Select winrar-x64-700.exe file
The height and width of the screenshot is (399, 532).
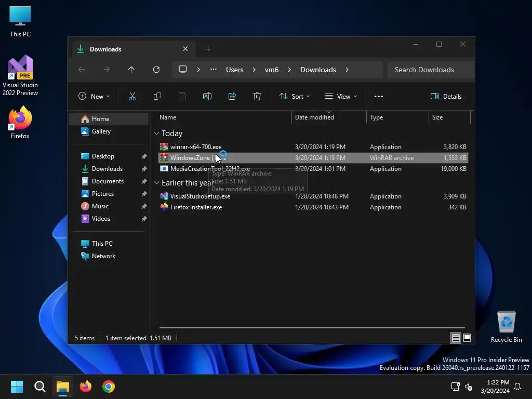tap(313, 147)
